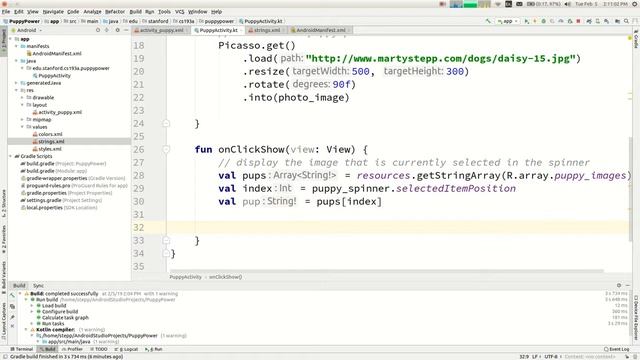Click the editor horizontal scrollbar

click(x=386, y=271)
